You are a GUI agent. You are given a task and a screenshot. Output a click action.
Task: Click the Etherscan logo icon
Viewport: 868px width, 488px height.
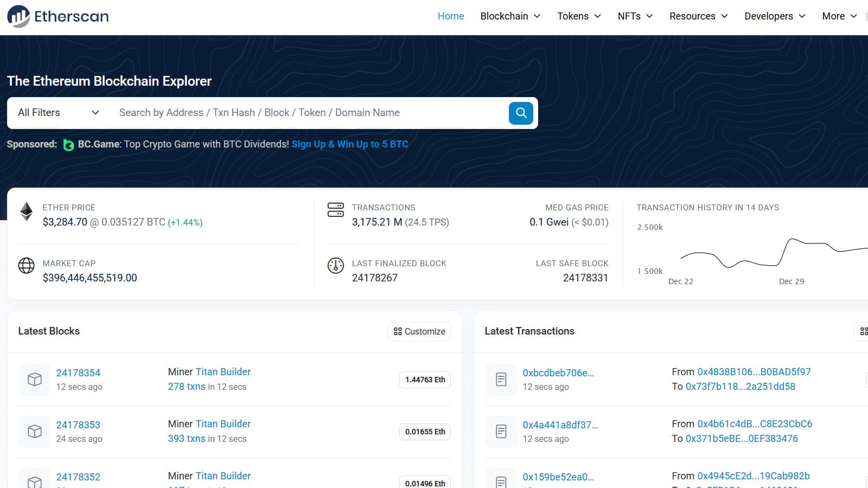18,16
